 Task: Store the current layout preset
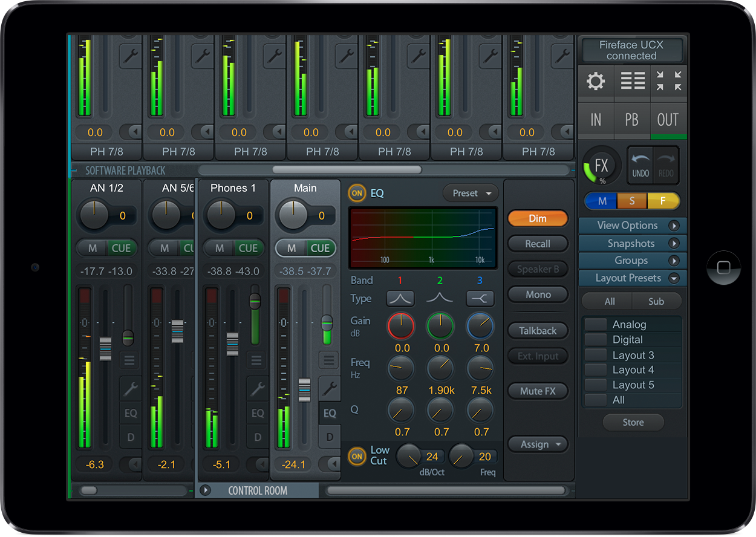point(633,423)
